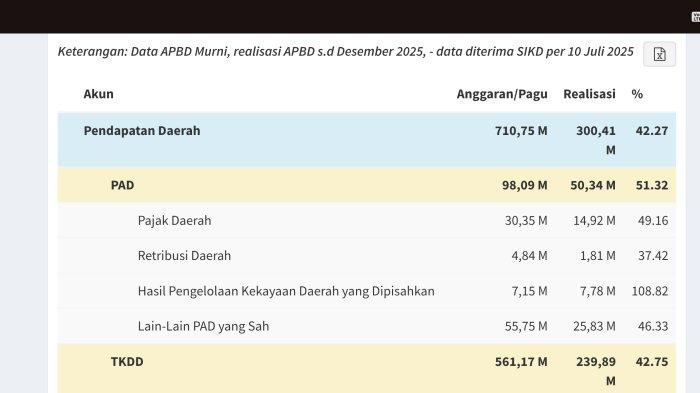Select the 55,75 M budget value

coord(526,326)
